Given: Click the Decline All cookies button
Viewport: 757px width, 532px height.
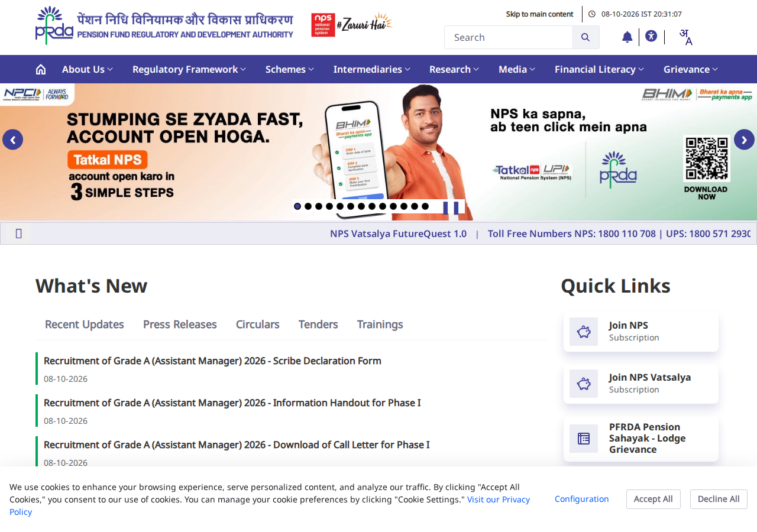Looking at the screenshot, I should click(x=719, y=499).
